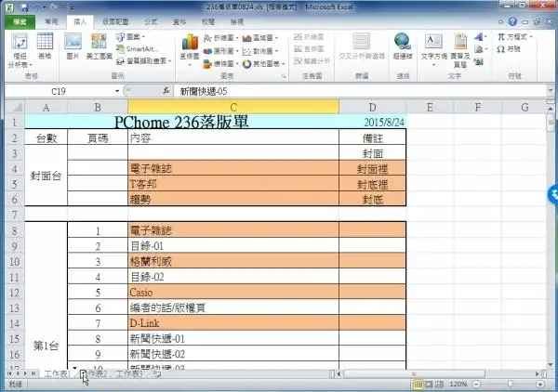This screenshot has height=392, width=558.
Task: Click the zoom slider handle
Action: (510, 384)
